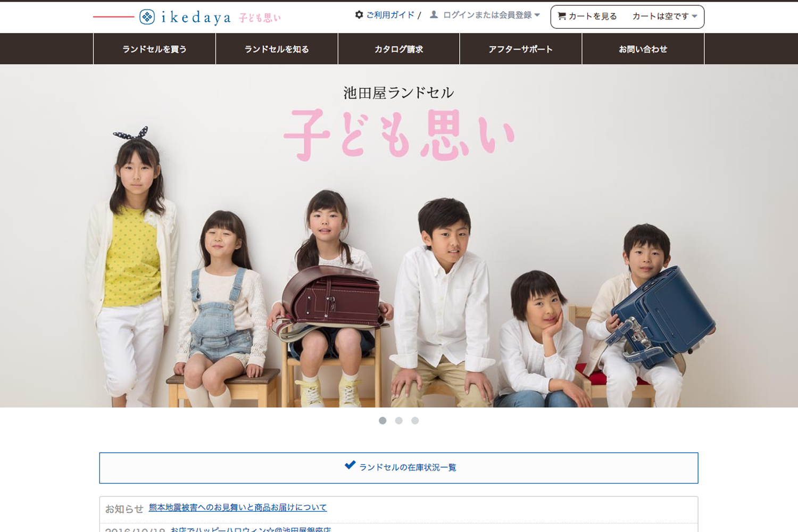The width and height of the screenshot is (798, 532).
Task: Click the ご利用ガイド text link
Action: click(x=390, y=15)
